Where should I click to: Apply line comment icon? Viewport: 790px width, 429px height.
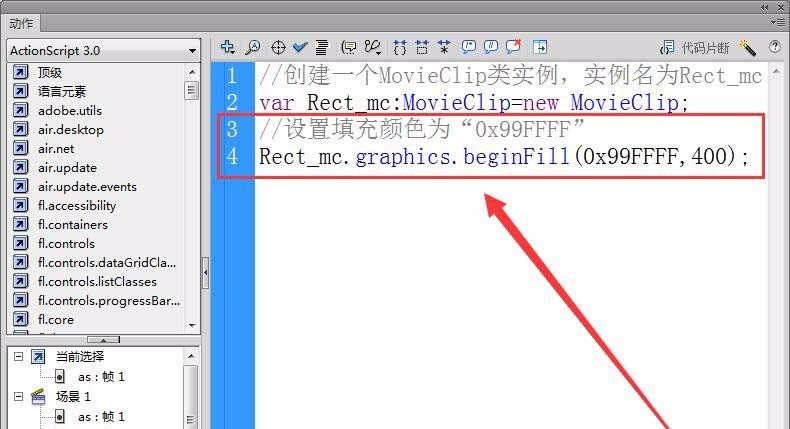click(x=491, y=47)
